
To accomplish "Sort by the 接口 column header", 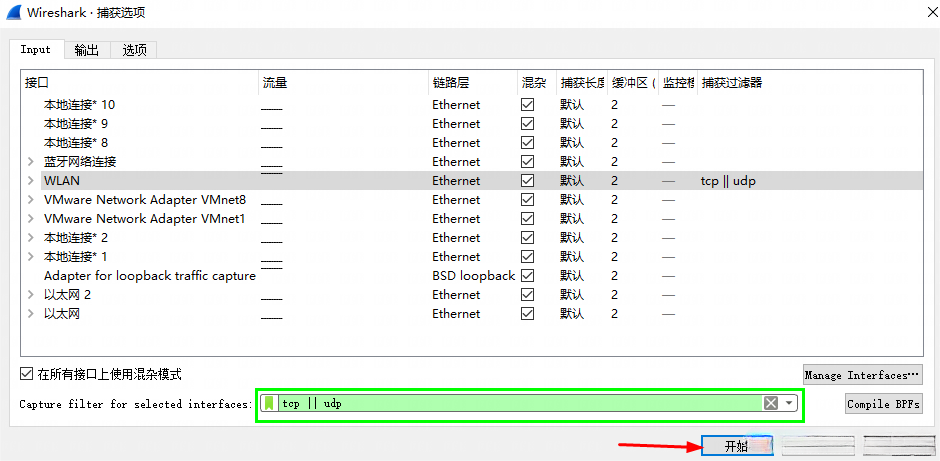I will [140, 83].
